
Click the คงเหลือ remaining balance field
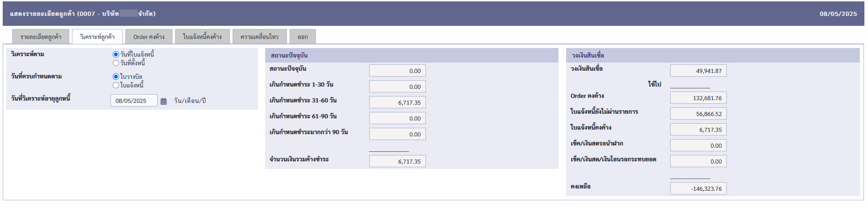point(698,189)
